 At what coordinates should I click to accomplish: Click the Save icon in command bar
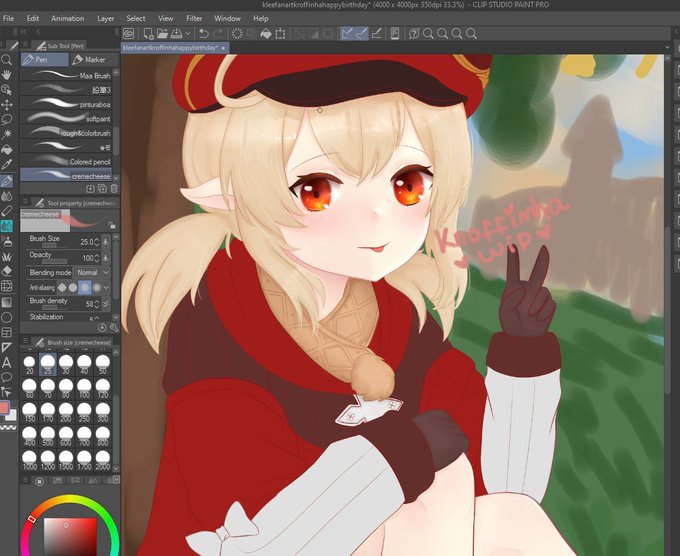tap(177, 33)
